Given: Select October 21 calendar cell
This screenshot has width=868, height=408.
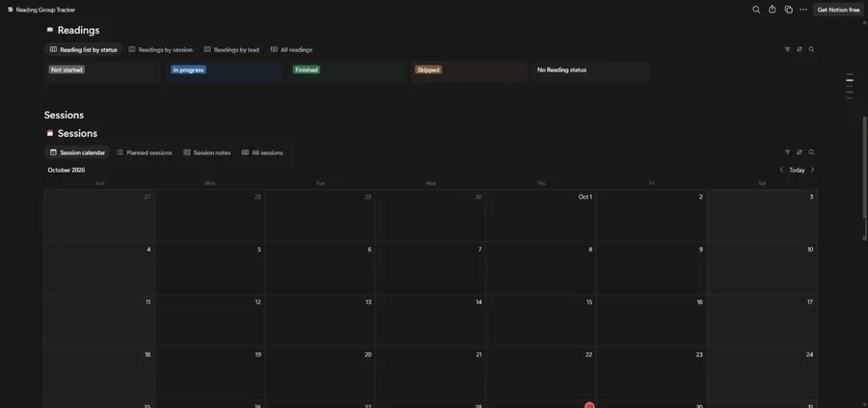Looking at the screenshot, I should (431, 373).
